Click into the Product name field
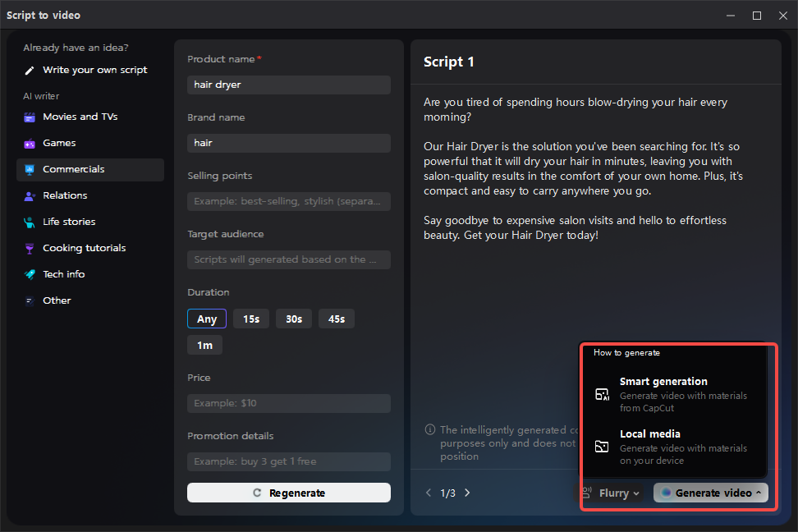 [288, 85]
